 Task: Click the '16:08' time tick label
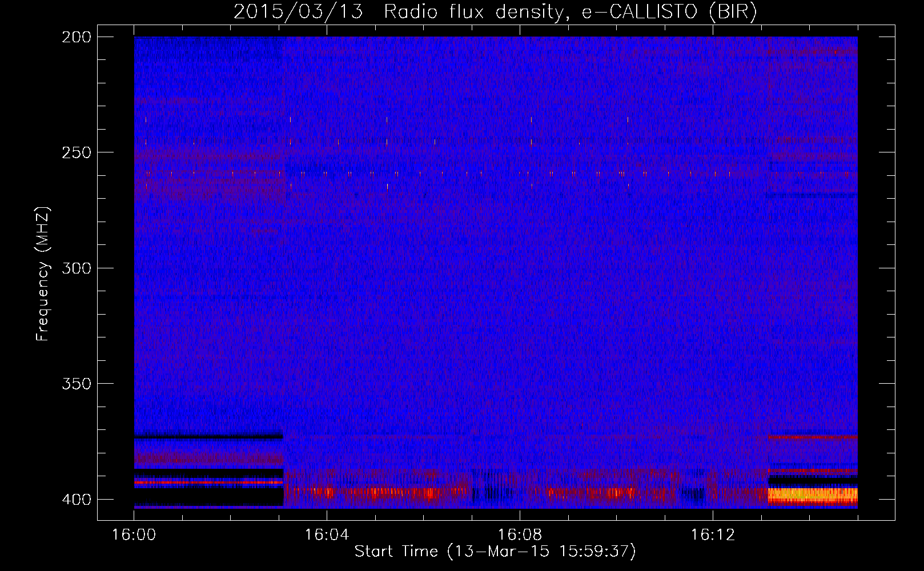[520, 535]
